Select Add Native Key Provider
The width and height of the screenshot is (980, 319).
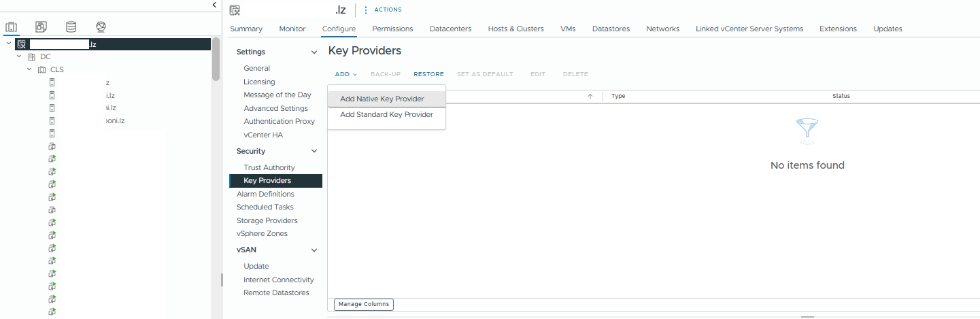382,99
